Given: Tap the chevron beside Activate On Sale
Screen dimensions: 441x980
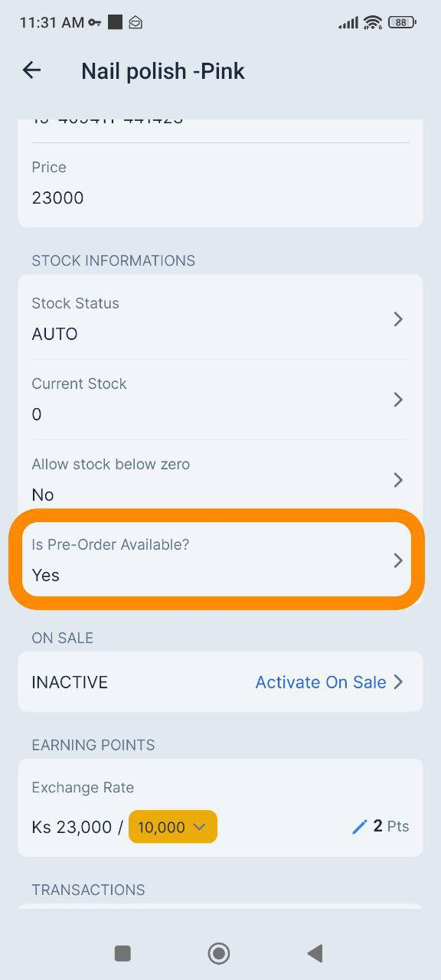Looking at the screenshot, I should coord(397,682).
